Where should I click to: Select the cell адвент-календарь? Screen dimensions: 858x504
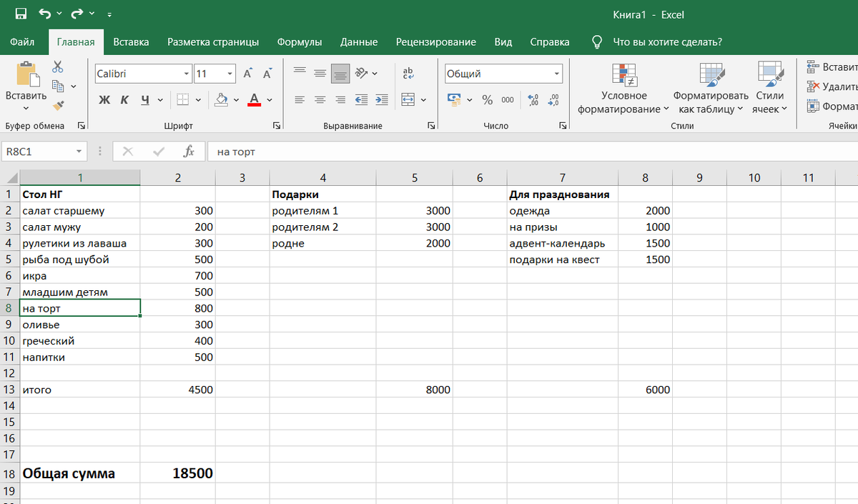(x=563, y=243)
